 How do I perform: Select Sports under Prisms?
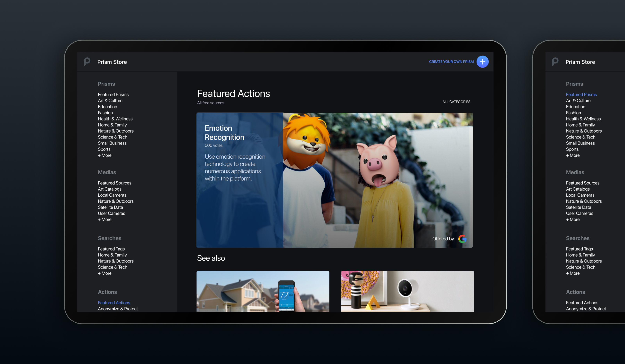[104, 149]
